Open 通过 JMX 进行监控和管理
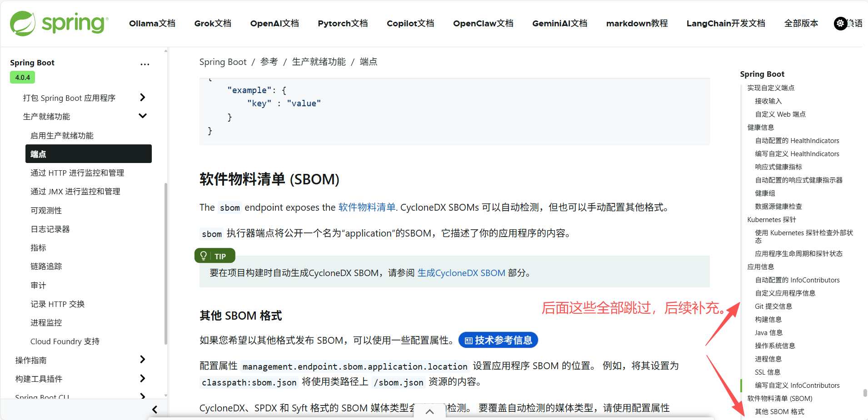 click(75, 191)
